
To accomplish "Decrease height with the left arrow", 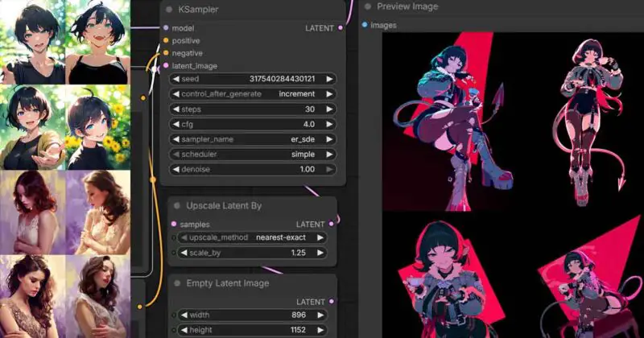I will click(x=184, y=330).
